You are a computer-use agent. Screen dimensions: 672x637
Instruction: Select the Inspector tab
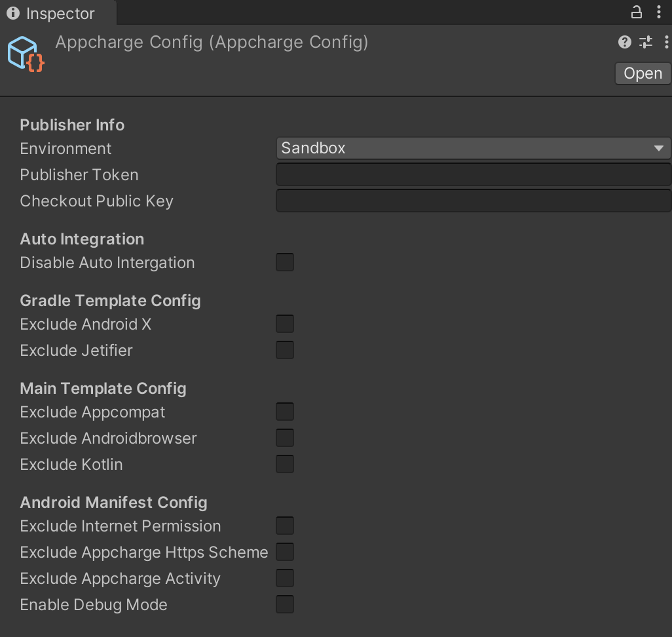pos(58,13)
